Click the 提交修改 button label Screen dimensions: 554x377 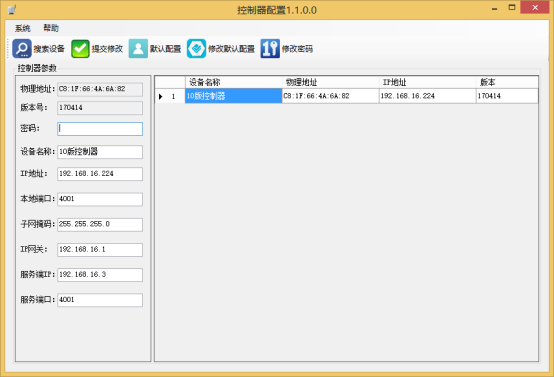[107, 49]
